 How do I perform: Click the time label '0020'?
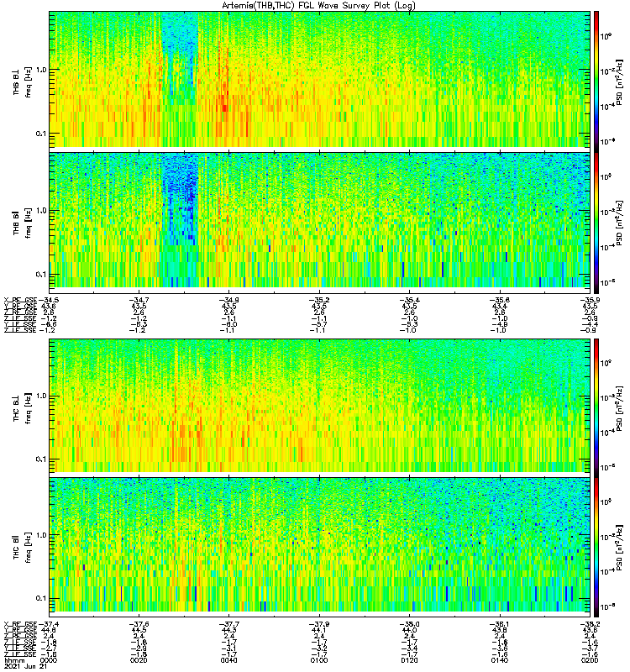139,660
